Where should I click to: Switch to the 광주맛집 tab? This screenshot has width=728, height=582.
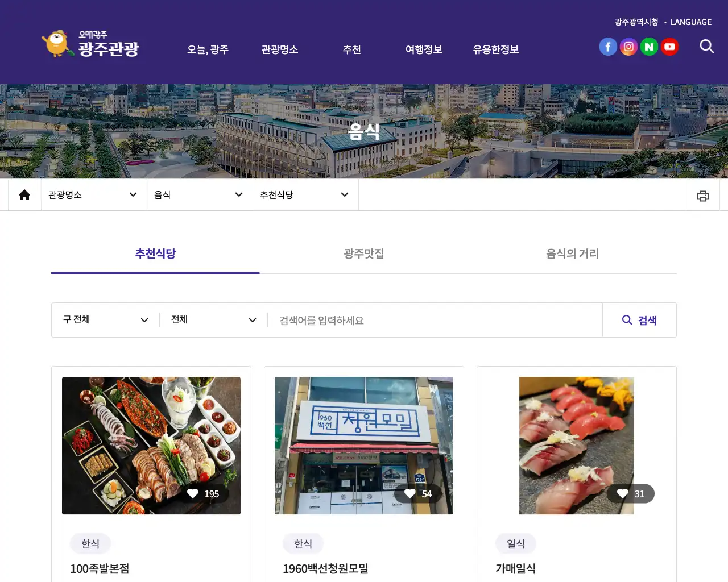pos(364,253)
